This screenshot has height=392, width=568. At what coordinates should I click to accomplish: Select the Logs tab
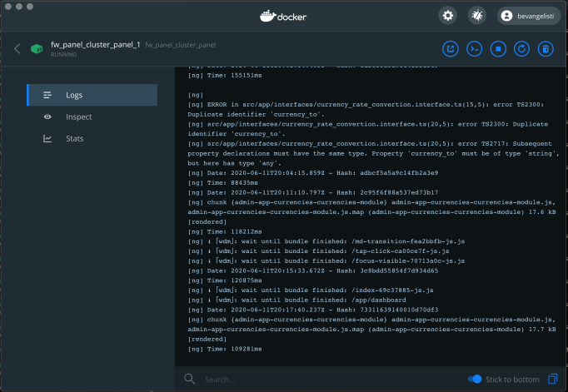[x=92, y=95]
